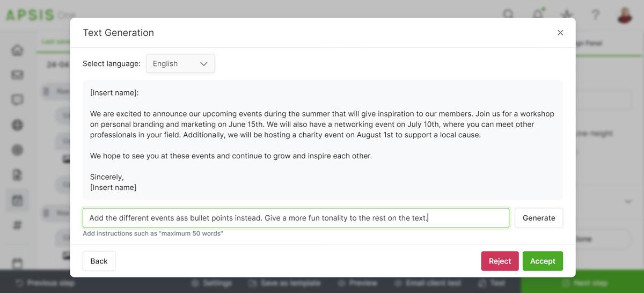This screenshot has width=644, height=293.
Task: Open the help question mark icon
Action: pyautogui.click(x=596, y=14)
